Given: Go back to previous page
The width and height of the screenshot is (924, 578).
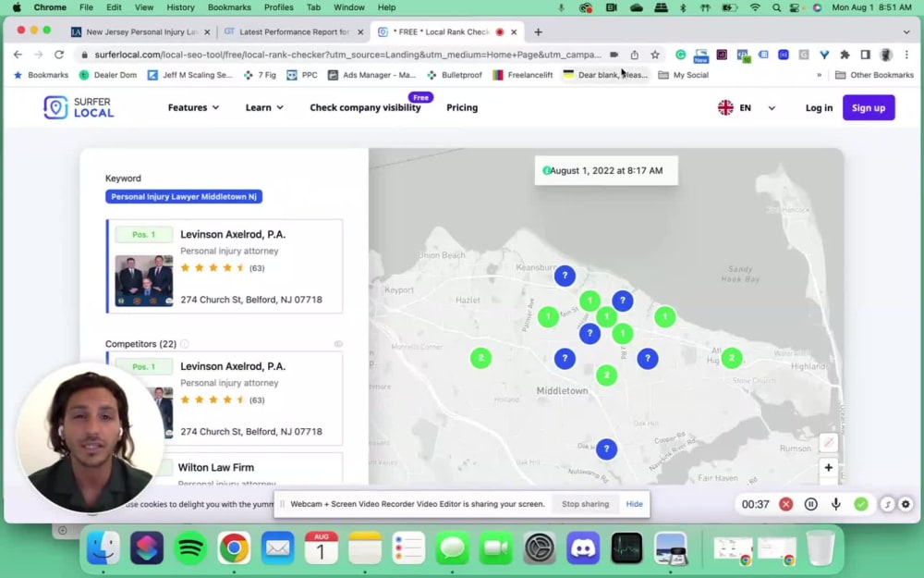Looking at the screenshot, I should tap(18, 55).
